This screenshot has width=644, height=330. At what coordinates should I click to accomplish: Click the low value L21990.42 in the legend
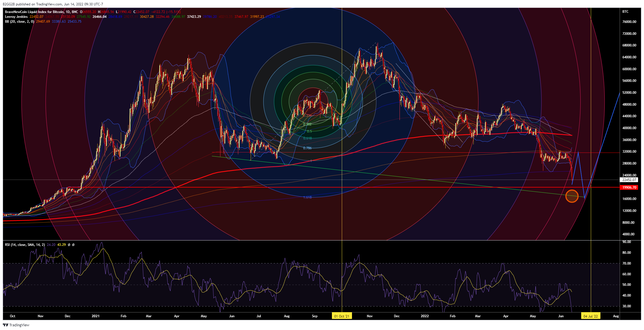pyautogui.click(x=124, y=12)
